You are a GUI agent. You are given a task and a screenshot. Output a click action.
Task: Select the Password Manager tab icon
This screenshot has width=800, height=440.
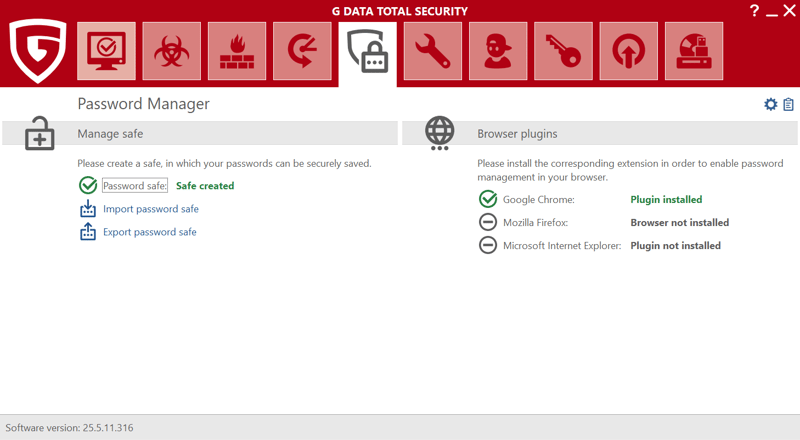368,53
